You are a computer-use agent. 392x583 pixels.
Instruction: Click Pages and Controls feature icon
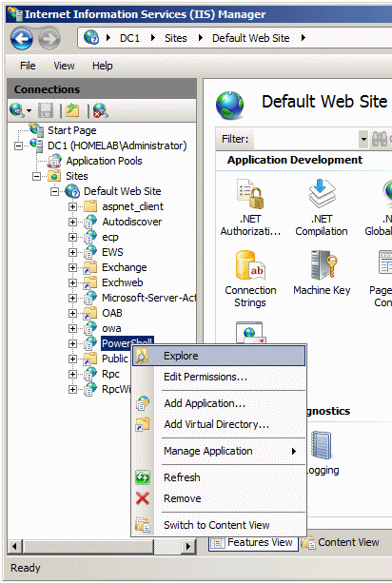pos(385,262)
